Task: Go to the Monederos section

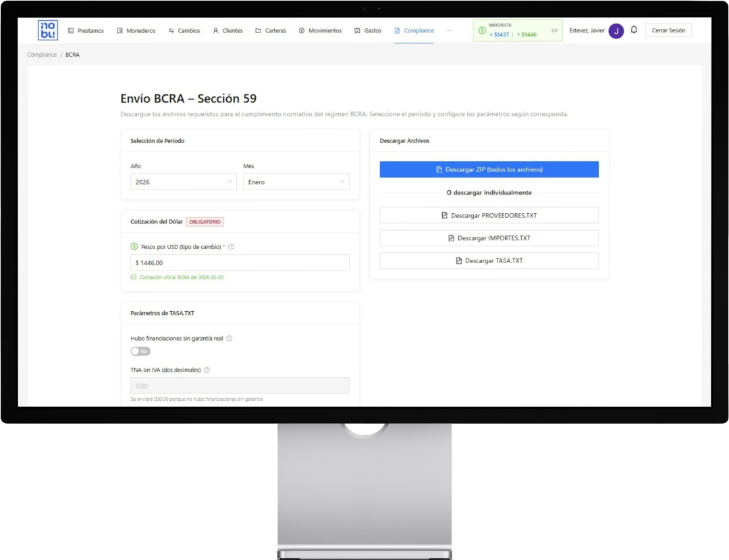Action: [x=136, y=31]
